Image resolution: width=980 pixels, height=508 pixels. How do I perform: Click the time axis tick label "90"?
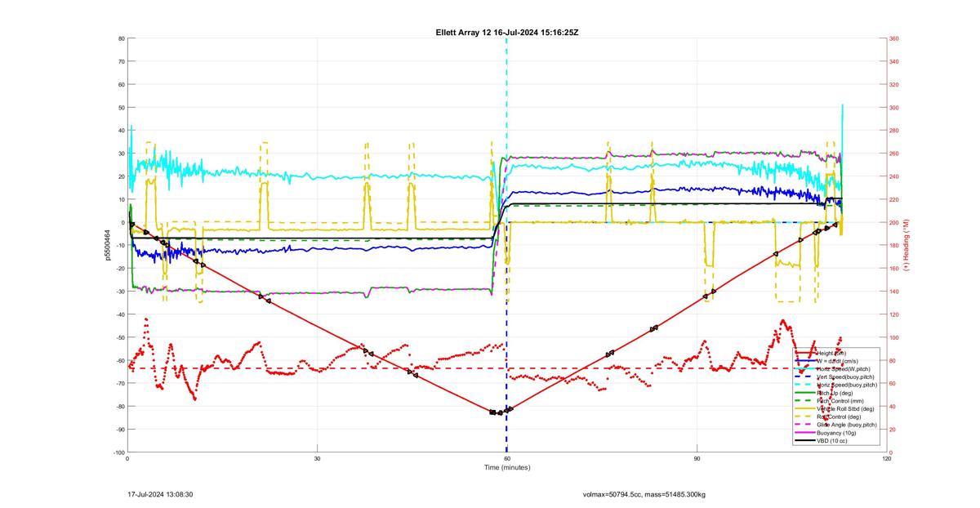[697, 459]
